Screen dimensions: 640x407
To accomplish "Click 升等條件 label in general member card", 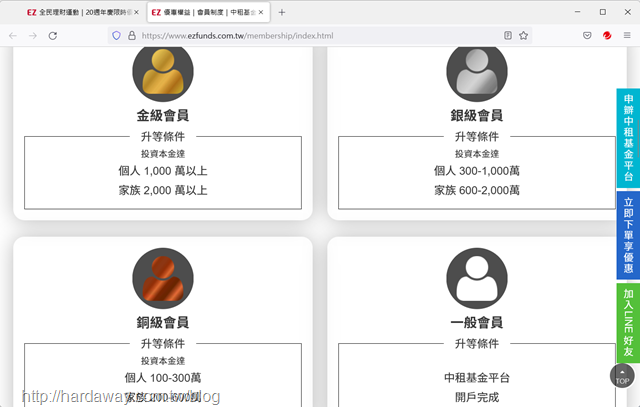I will (x=477, y=343).
